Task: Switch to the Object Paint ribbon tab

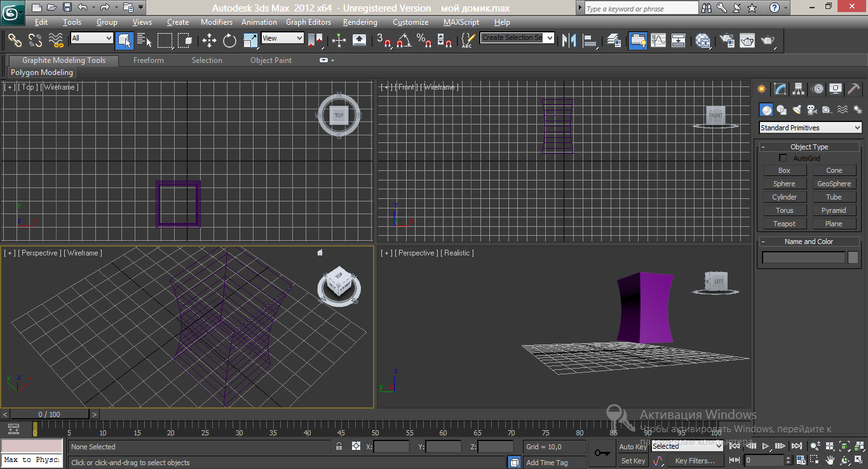Action: pyautogui.click(x=271, y=60)
